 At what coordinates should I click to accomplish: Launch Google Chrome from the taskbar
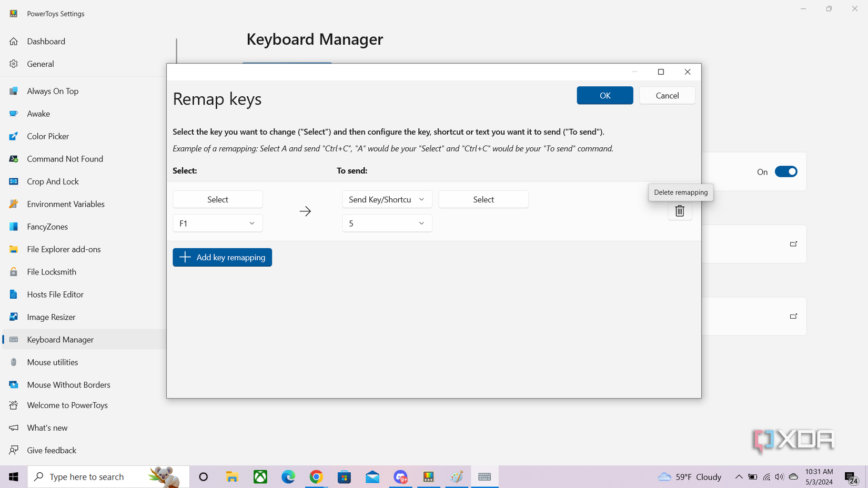point(316,476)
